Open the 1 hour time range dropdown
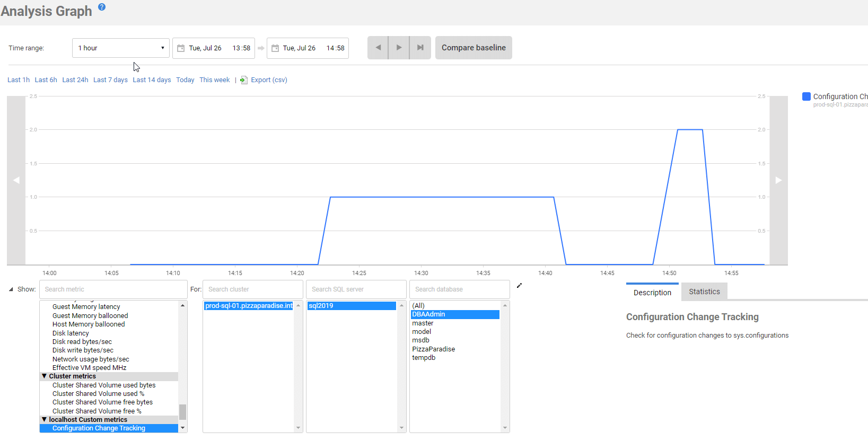 tap(121, 48)
